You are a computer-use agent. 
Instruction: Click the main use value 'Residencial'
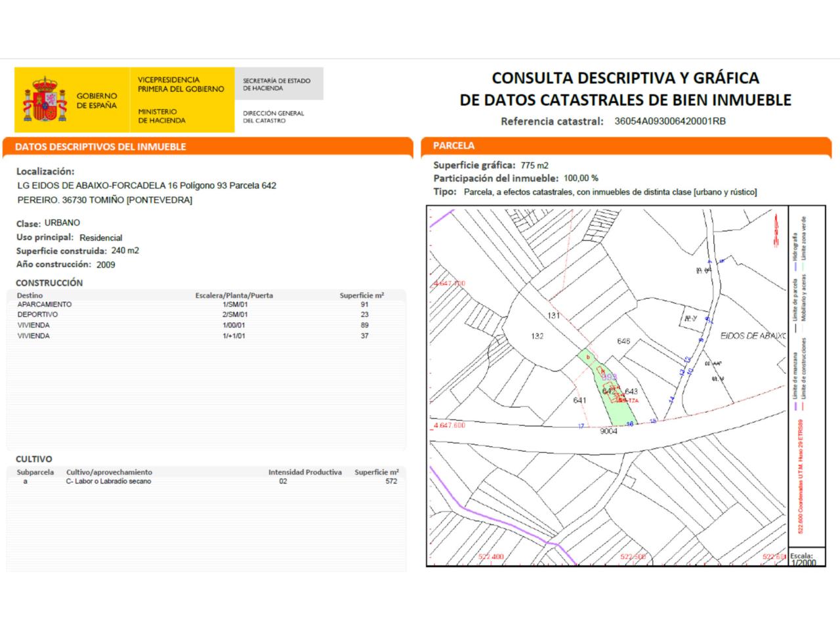pyautogui.click(x=100, y=238)
